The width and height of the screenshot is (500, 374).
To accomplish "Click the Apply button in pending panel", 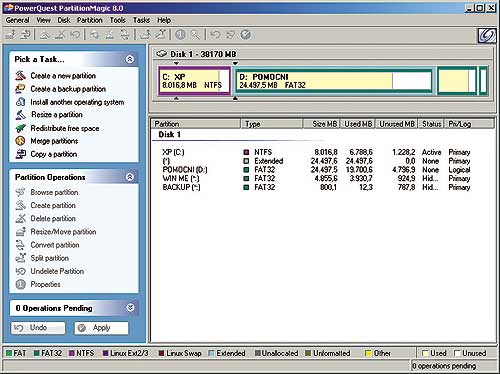I will click(101, 328).
